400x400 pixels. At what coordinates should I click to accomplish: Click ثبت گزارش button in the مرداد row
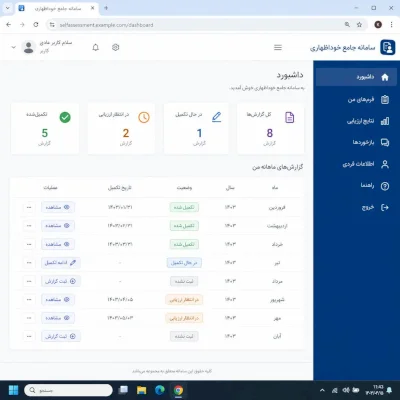tap(61, 281)
